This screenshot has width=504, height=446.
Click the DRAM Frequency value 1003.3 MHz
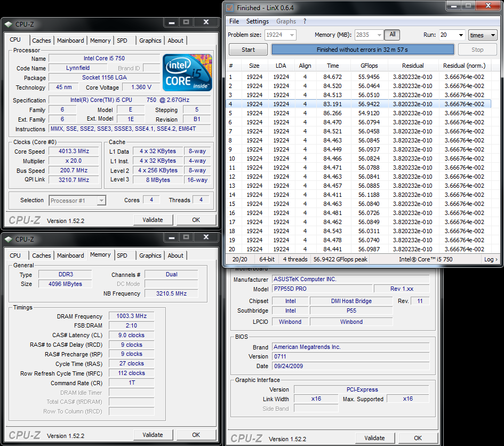click(x=131, y=316)
